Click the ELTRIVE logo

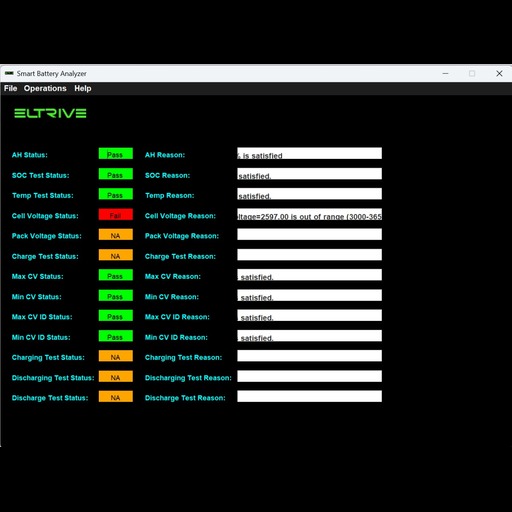tap(50, 113)
